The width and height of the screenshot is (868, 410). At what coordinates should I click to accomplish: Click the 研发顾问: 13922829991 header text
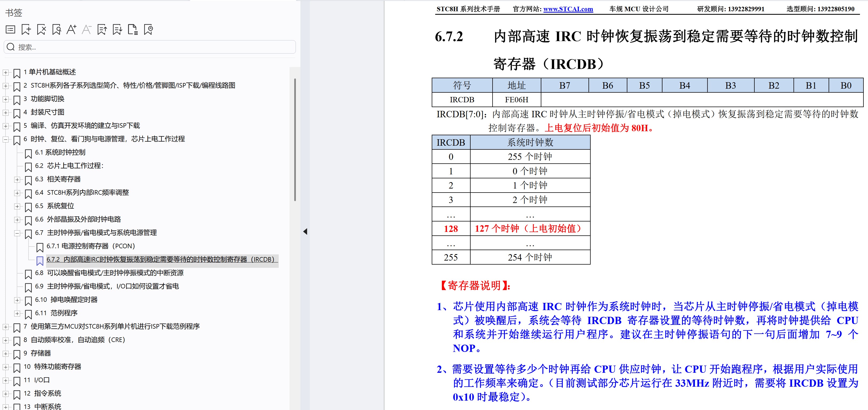tap(731, 9)
